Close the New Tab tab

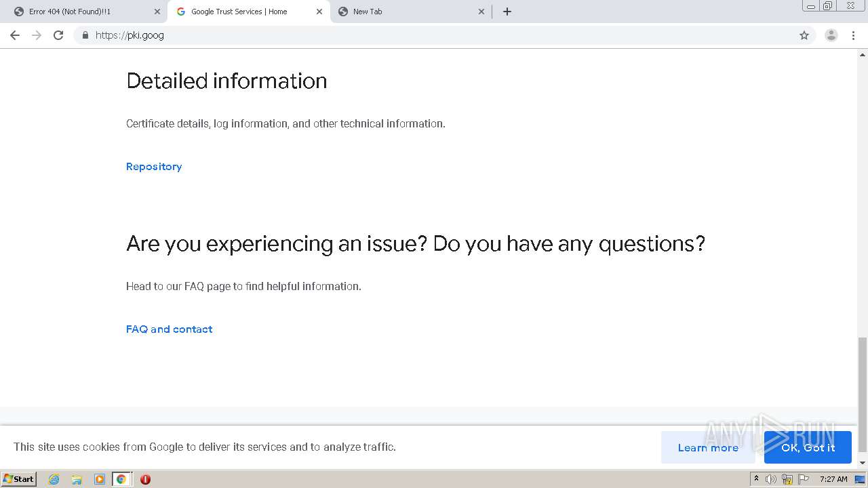[481, 12]
